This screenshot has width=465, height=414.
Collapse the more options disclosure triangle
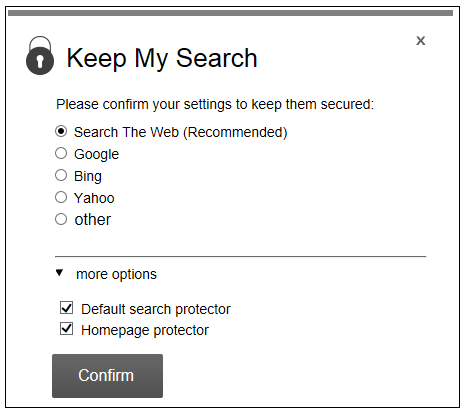tap(59, 273)
